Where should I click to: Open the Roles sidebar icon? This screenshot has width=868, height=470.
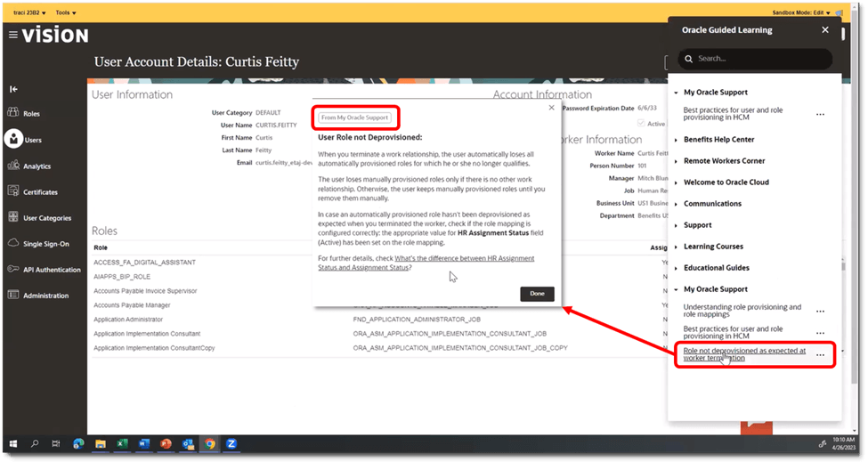click(x=13, y=112)
